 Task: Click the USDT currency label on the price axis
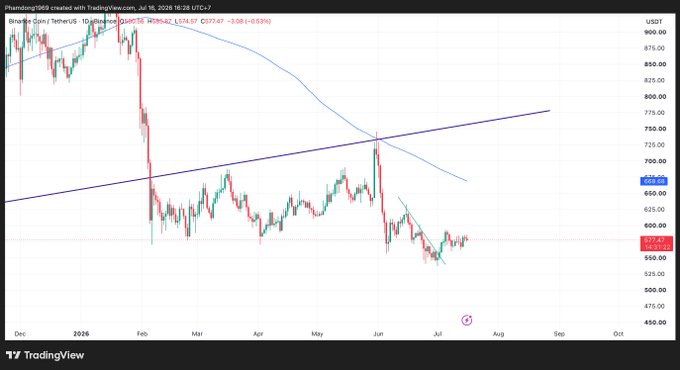click(654, 22)
